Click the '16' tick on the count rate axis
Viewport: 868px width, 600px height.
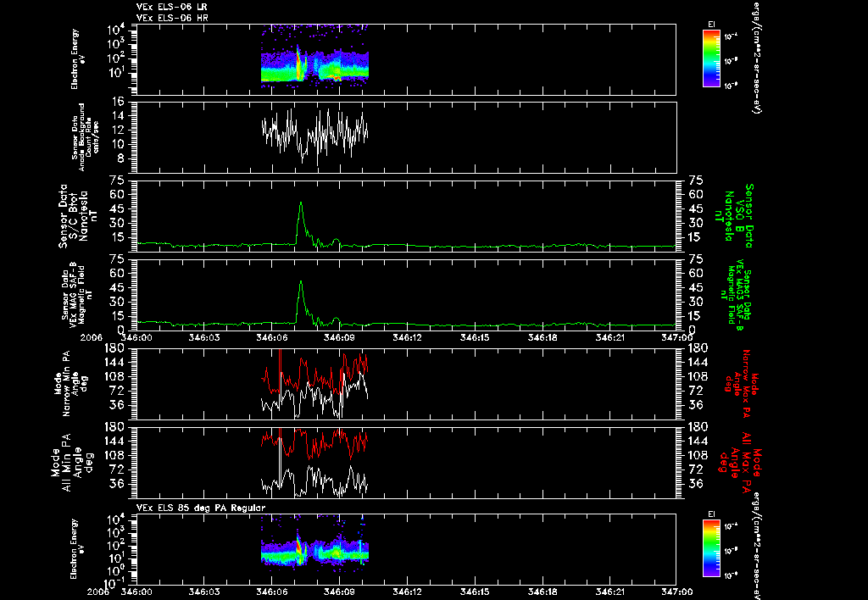[x=119, y=102]
